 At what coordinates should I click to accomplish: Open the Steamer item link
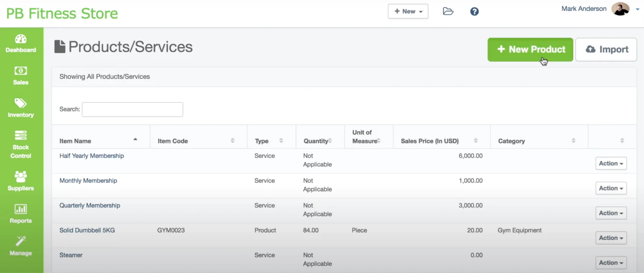point(71,255)
